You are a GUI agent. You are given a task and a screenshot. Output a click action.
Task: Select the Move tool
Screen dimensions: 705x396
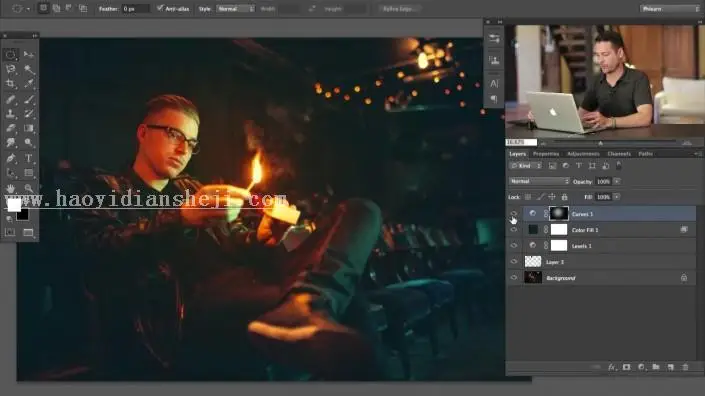tap(29, 54)
